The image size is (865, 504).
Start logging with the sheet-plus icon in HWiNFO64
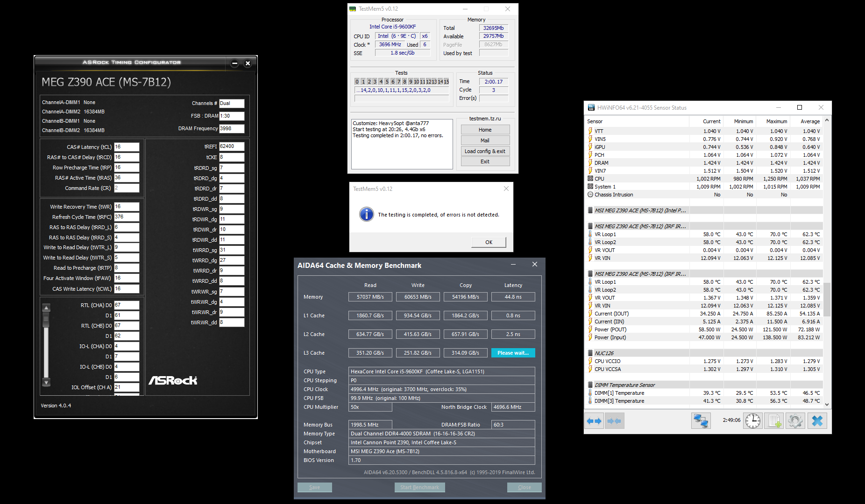774,420
